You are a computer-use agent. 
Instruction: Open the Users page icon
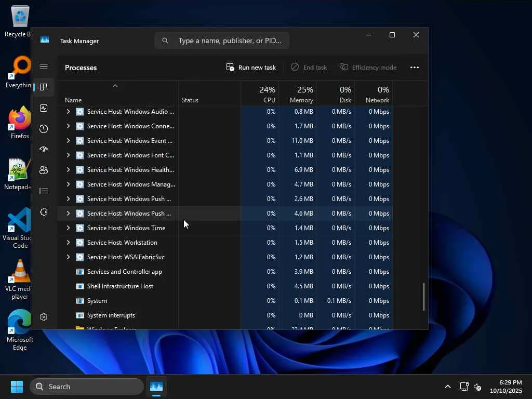(x=44, y=170)
